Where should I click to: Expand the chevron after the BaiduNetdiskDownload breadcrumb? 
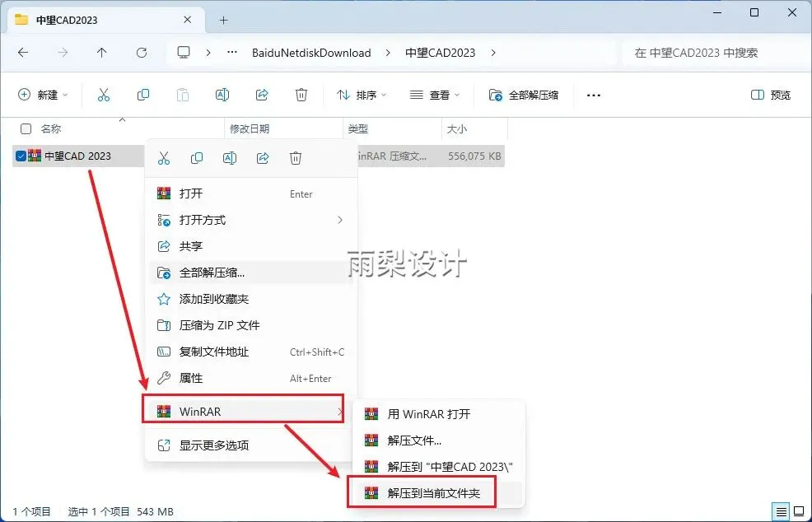pyautogui.click(x=388, y=53)
